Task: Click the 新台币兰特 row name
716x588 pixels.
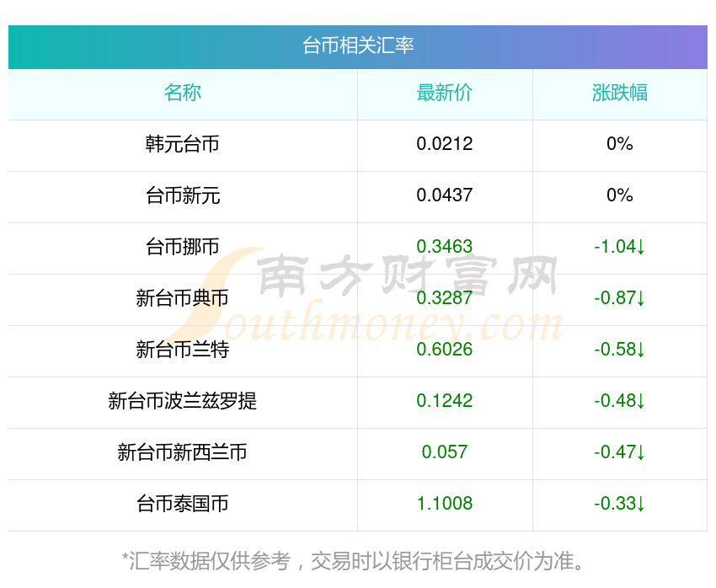Action: [183, 350]
